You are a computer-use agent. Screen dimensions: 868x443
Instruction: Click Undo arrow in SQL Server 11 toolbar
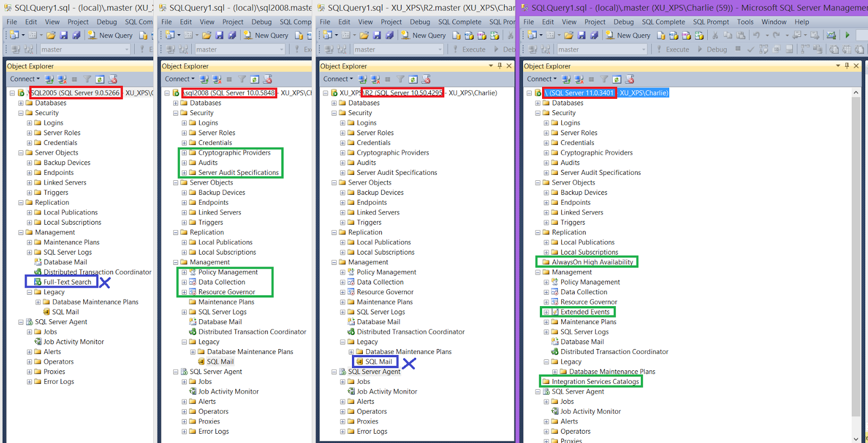[756, 35]
